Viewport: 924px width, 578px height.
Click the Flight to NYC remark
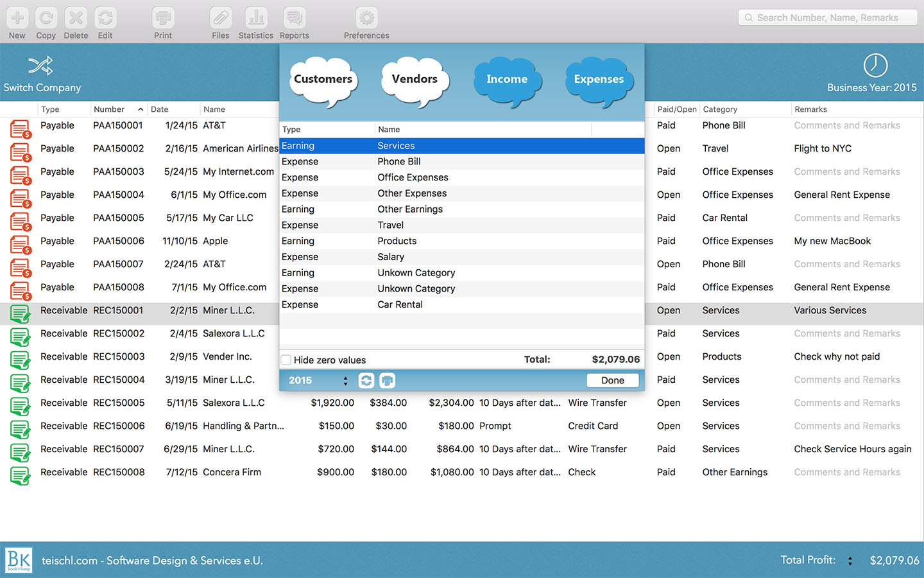coord(823,148)
